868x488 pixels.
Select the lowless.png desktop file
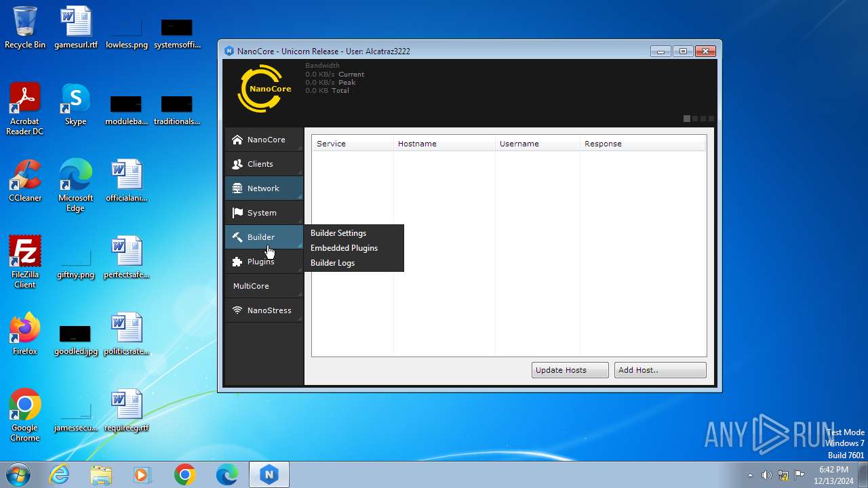coord(127,34)
